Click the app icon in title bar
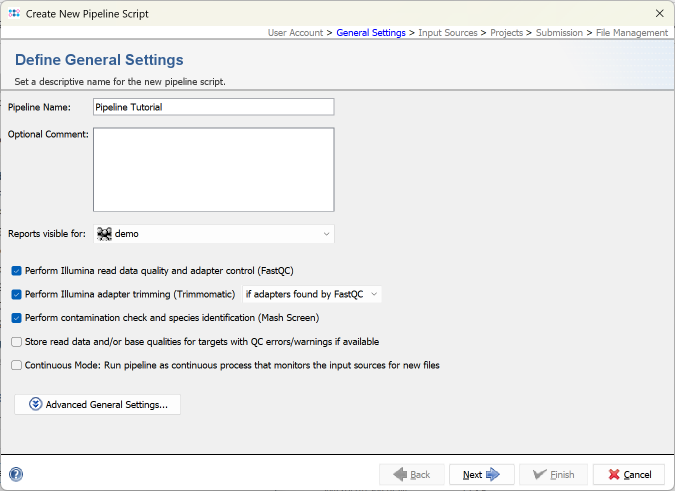 (14, 13)
